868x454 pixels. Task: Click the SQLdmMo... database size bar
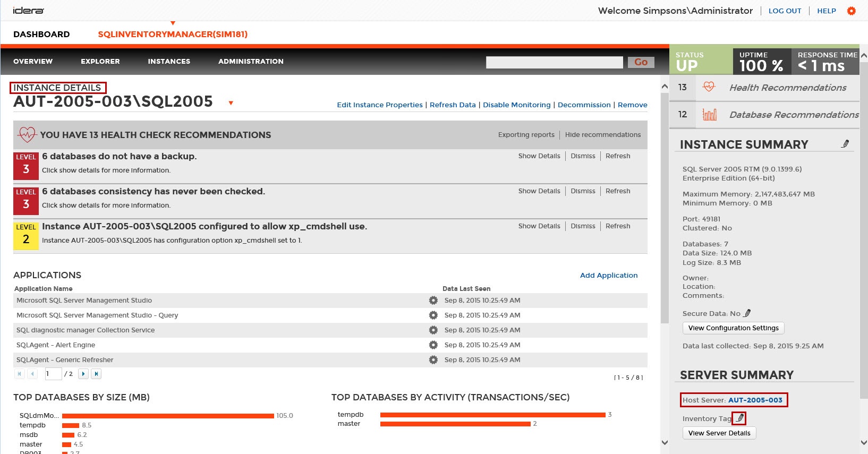[x=168, y=416]
